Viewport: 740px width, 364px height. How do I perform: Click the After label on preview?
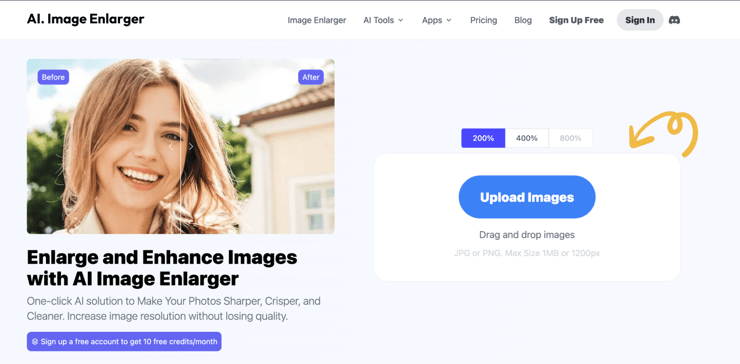tap(311, 77)
